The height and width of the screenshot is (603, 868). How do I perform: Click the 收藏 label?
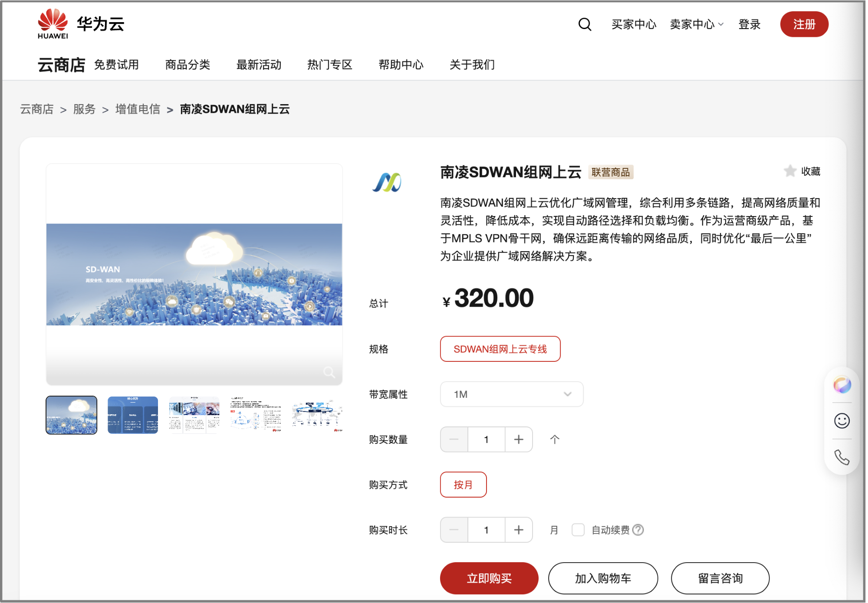tap(810, 171)
